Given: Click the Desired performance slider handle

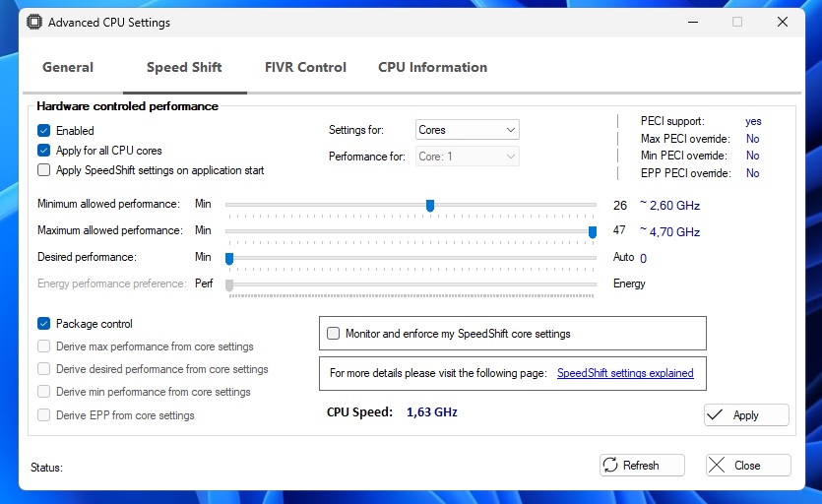Looking at the screenshot, I should pyautogui.click(x=229, y=259).
